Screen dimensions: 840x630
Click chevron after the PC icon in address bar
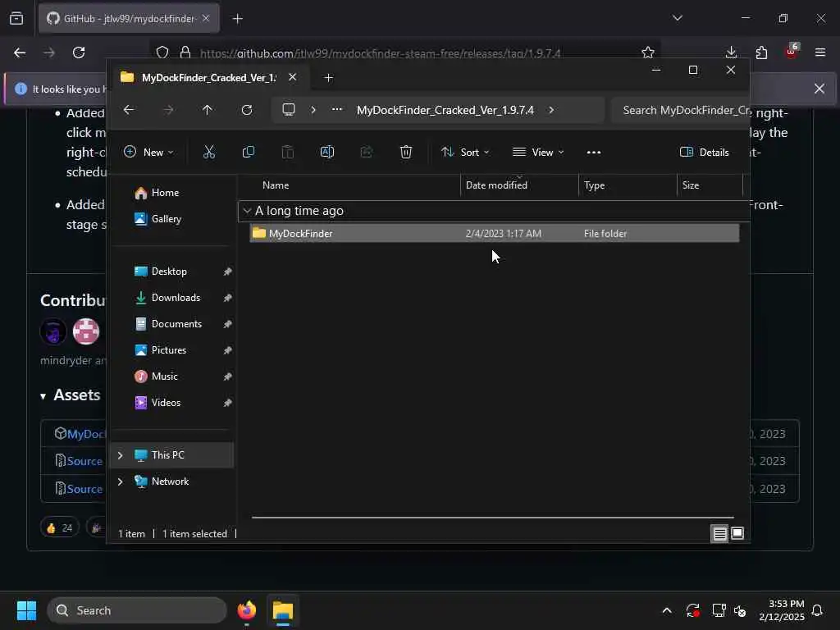pyautogui.click(x=313, y=110)
